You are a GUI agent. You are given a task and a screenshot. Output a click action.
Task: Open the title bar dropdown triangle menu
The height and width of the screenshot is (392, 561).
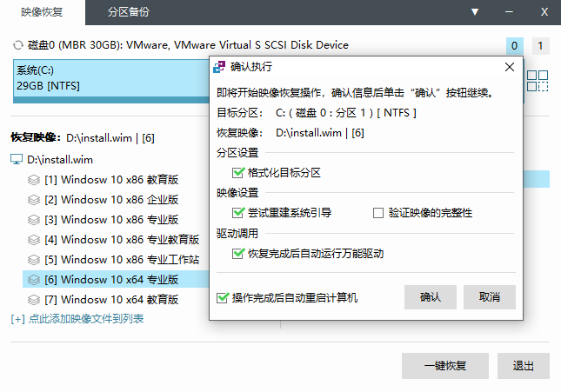pyautogui.click(x=475, y=12)
